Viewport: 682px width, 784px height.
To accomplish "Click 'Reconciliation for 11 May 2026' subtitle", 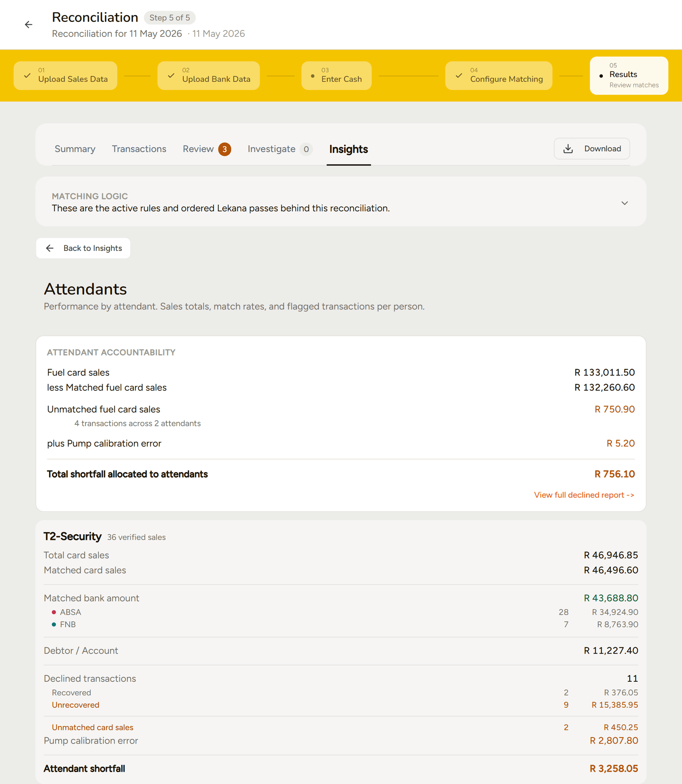I will pyautogui.click(x=117, y=34).
